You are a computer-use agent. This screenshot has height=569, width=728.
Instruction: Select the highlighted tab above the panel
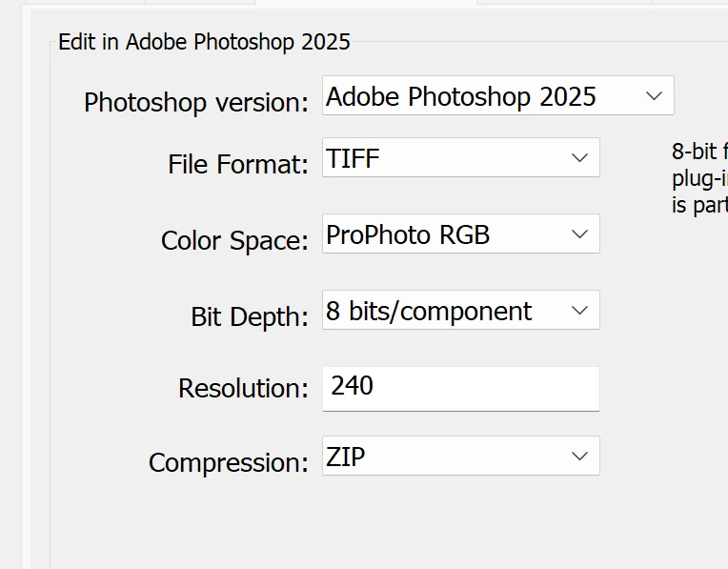[x=366, y=3]
